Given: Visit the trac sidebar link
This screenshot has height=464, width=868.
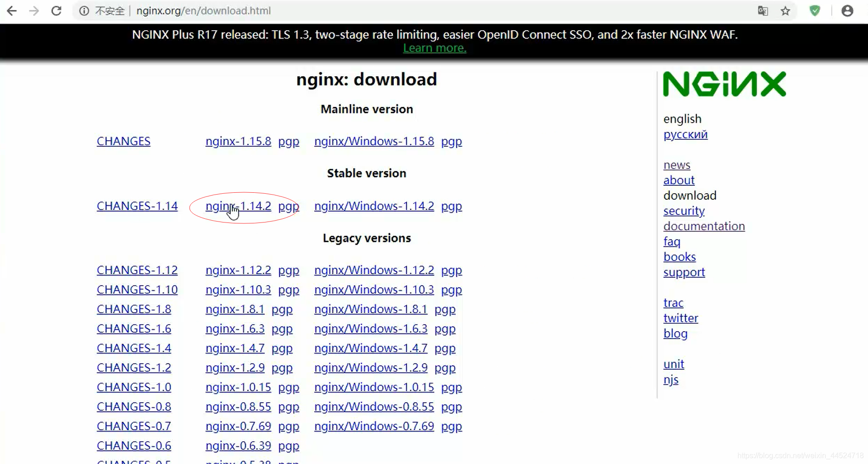Looking at the screenshot, I should pos(673,303).
